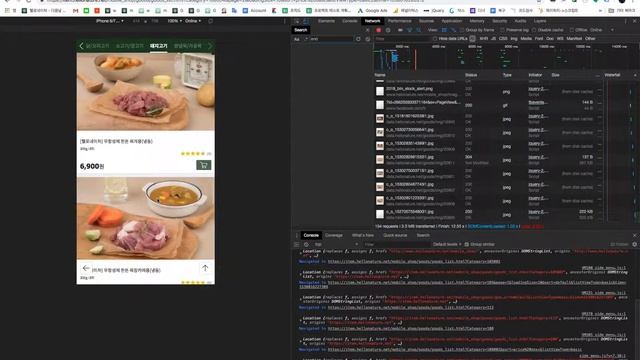Screen dimensions: 640x360
Task: Open the console sidebar toggle icon
Action: pos(296,244)
